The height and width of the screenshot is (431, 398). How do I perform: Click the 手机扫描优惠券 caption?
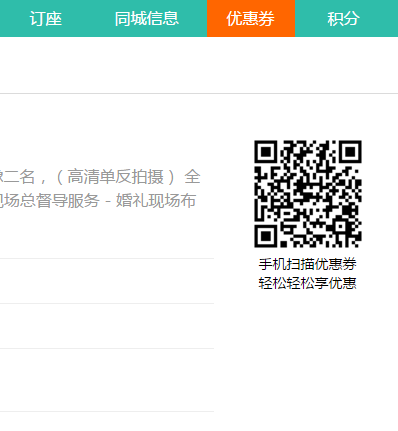307,264
